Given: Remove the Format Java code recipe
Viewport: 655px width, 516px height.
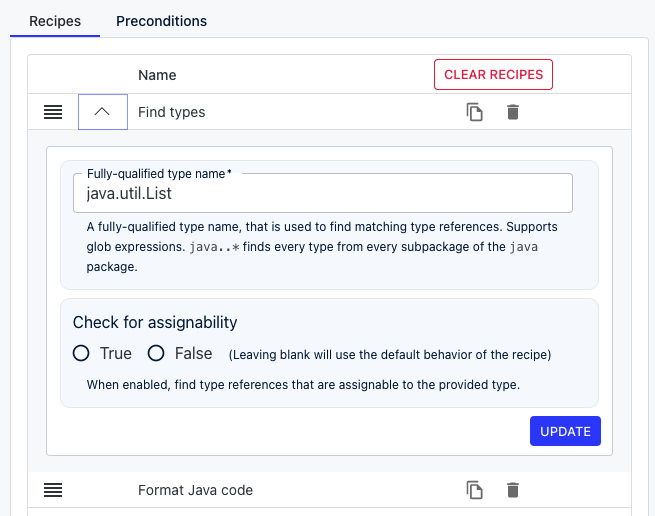Looking at the screenshot, I should (513, 490).
